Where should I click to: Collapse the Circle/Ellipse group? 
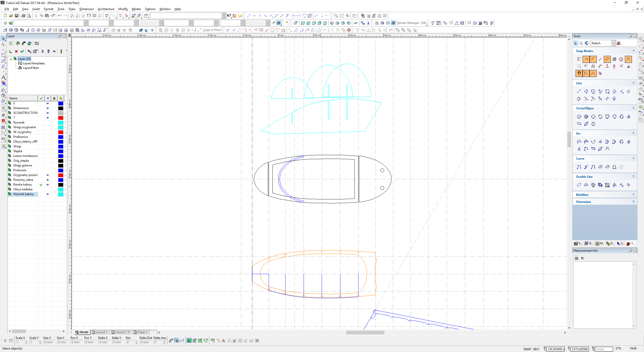(633, 108)
